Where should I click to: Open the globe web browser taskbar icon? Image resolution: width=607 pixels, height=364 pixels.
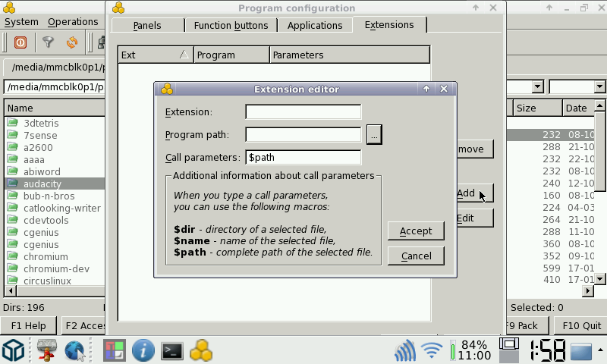coord(74,350)
